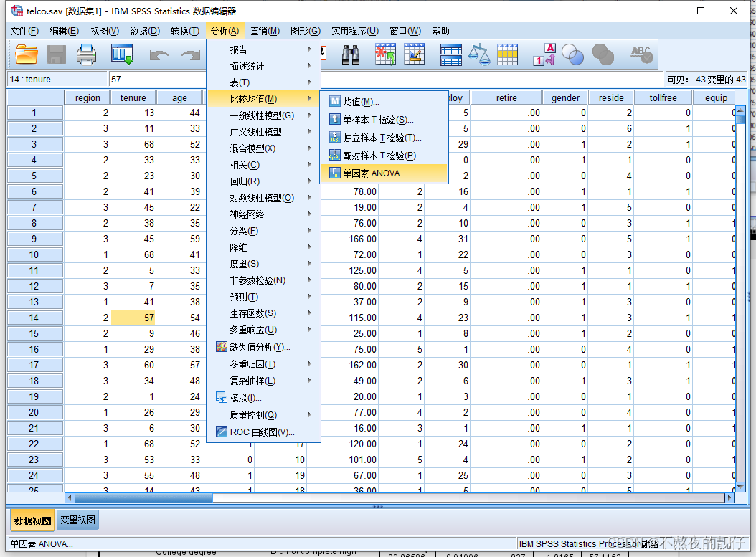
Task: Click the reside column header
Action: (x=611, y=97)
